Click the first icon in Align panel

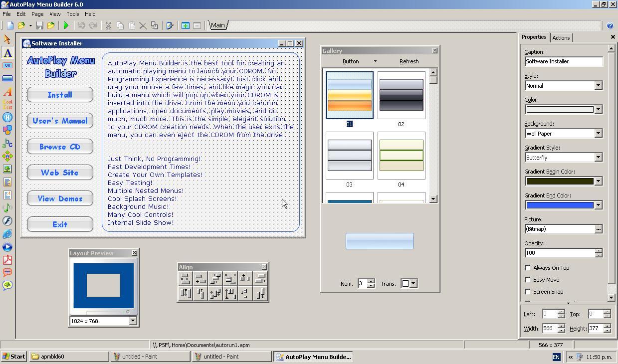pos(185,279)
